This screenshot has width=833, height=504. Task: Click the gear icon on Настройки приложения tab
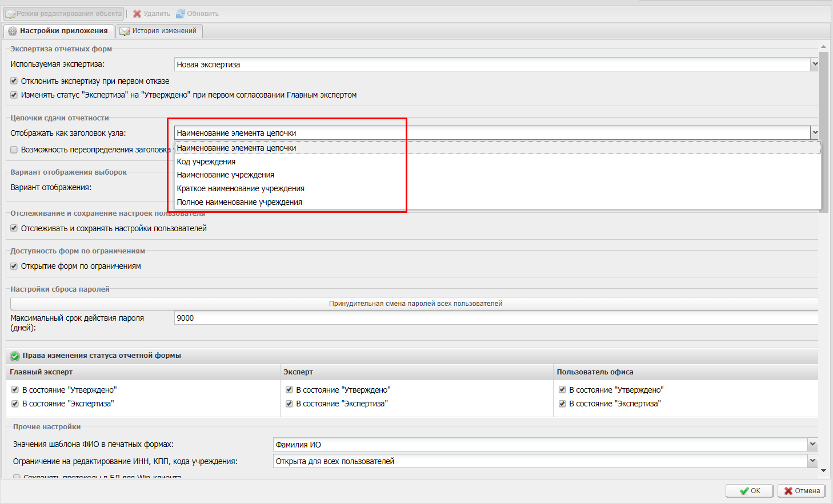coord(13,31)
